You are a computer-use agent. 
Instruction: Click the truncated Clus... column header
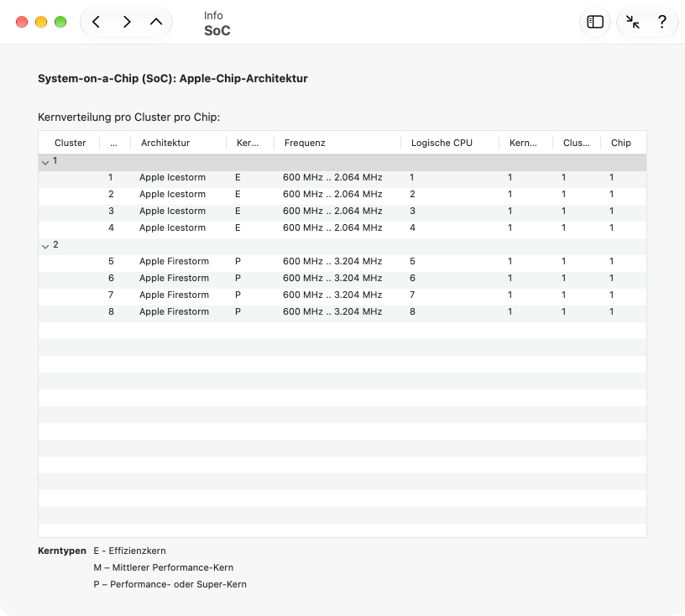point(576,143)
